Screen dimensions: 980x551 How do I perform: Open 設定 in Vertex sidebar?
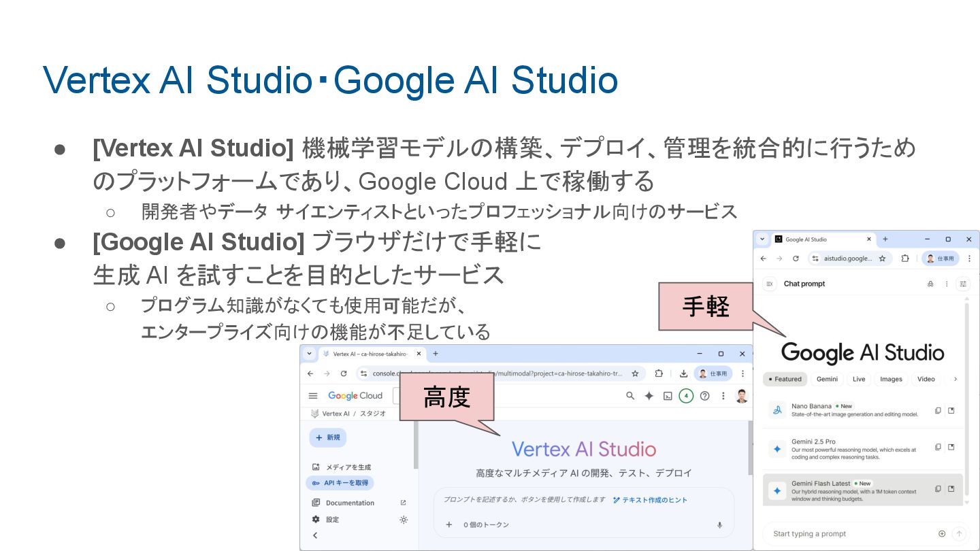tap(325, 520)
